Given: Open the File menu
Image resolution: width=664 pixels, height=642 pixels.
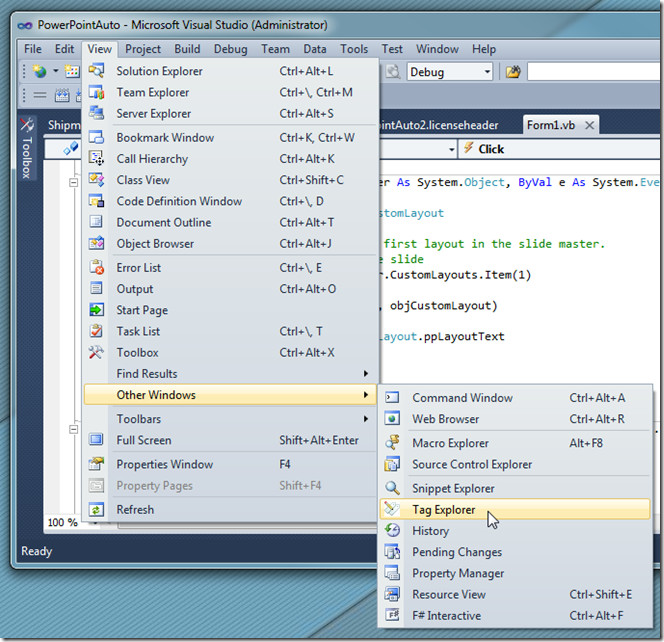Looking at the screenshot, I should pos(33,49).
